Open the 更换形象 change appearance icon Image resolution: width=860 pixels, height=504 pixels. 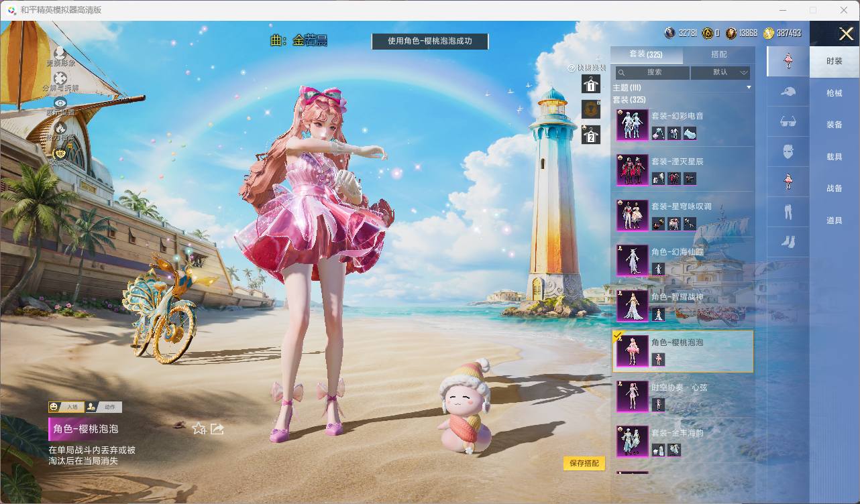click(60, 53)
